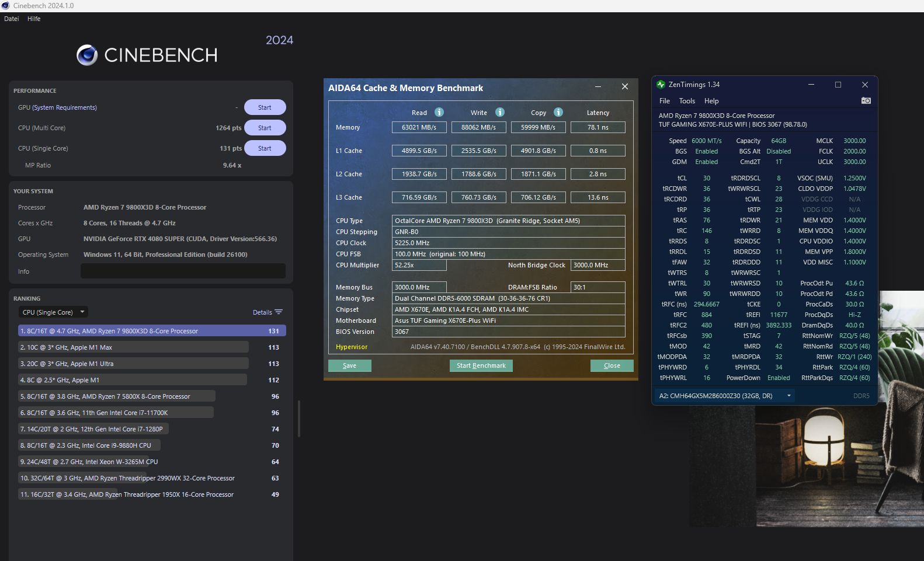This screenshot has width=924, height=561.
Task: Select ranking row Intel Core i7-11700K
Action: [152, 413]
